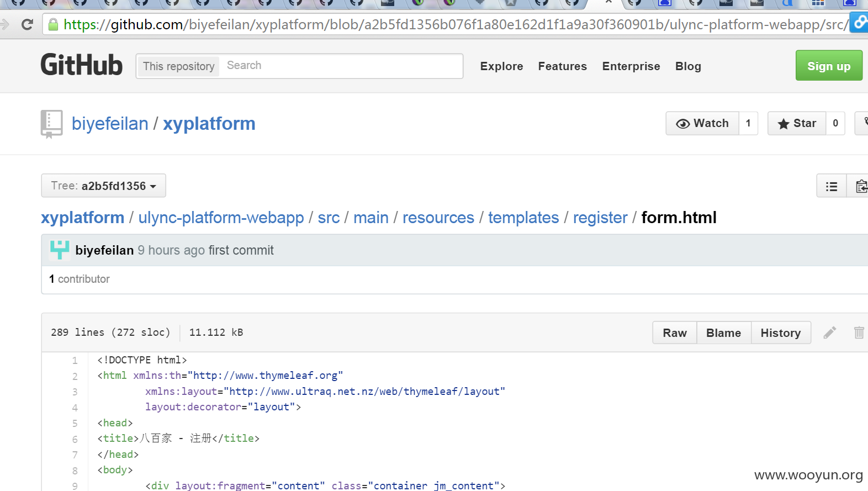Open the templates folder breadcrumb link
The height and width of the screenshot is (491, 868).
(523, 218)
